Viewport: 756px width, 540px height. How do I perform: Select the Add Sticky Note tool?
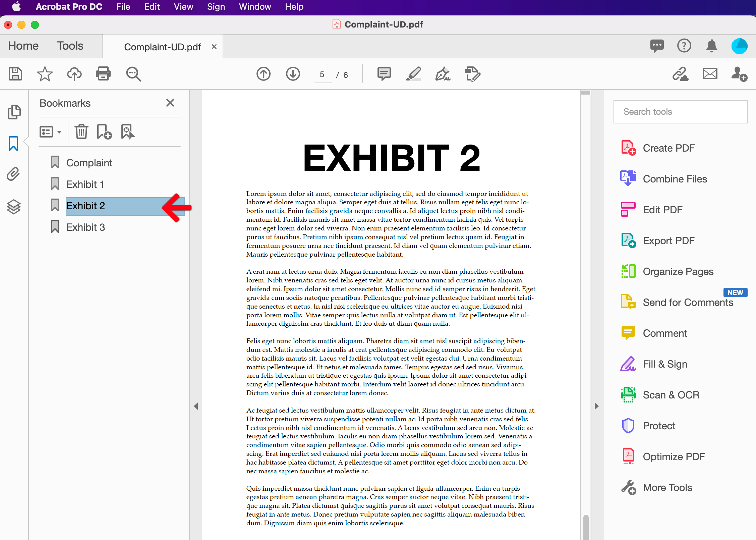click(x=383, y=74)
